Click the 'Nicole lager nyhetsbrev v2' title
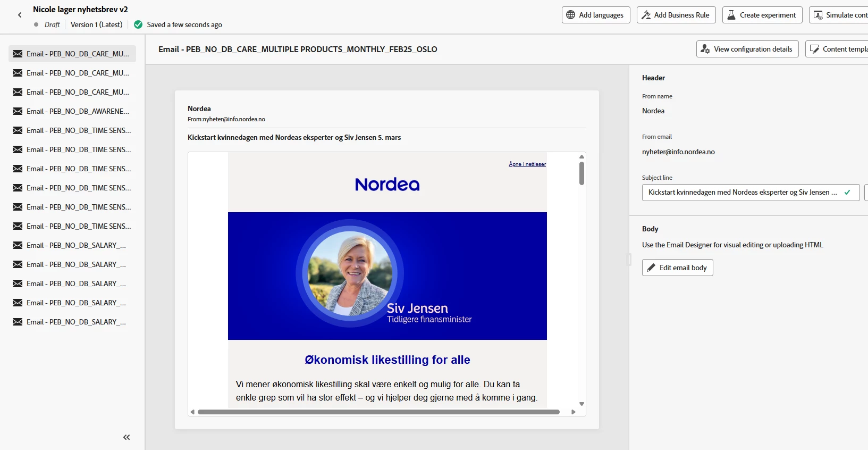Image resolution: width=868 pixels, height=450 pixels. (80, 10)
